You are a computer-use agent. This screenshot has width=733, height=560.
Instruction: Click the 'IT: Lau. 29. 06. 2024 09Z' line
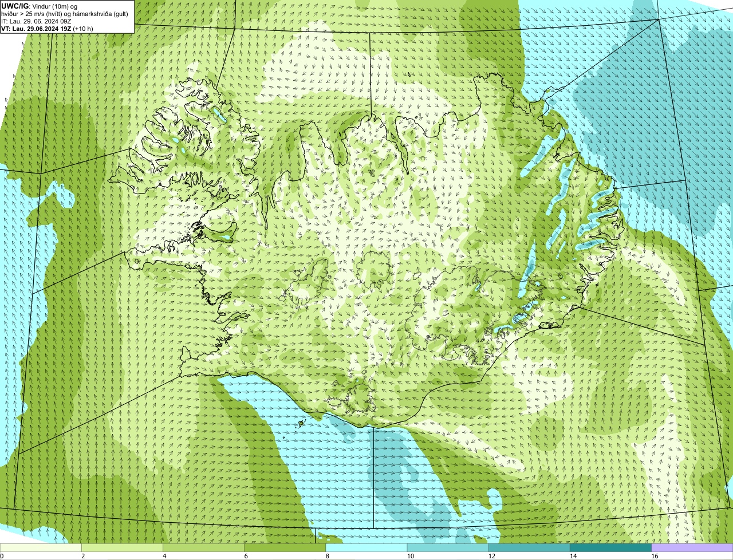[x=36, y=21]
